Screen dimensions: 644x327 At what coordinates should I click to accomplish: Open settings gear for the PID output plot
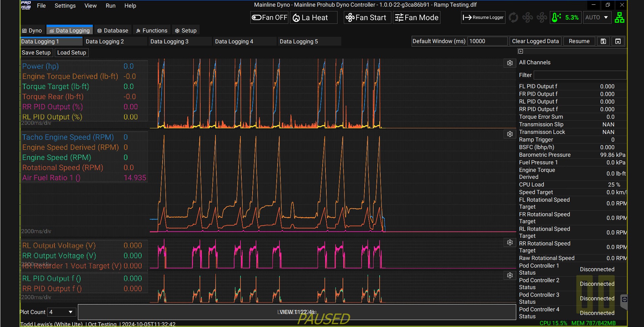510,276
